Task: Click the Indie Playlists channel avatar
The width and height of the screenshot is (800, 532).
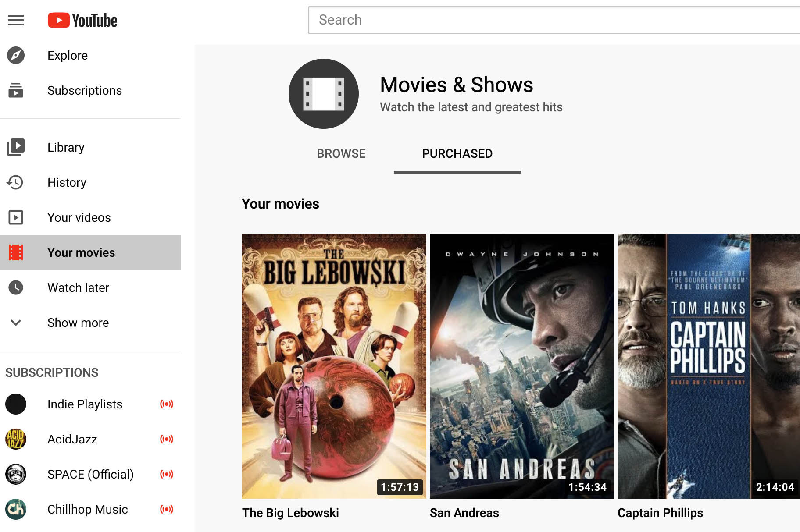Action: tap(16, 404)
